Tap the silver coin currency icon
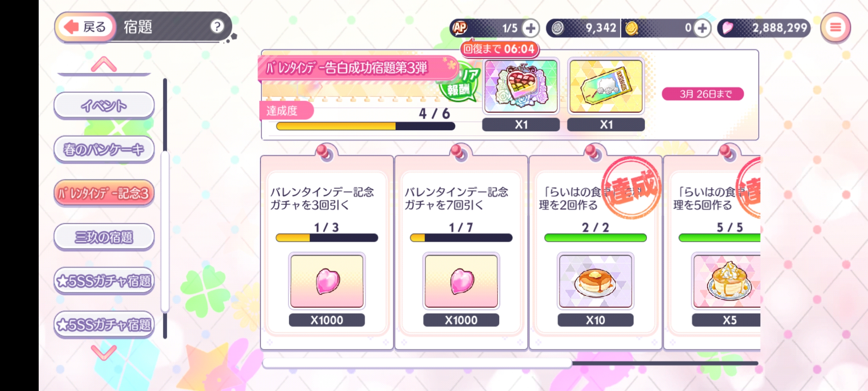Image resolution: width=868 pixels, height=391 pixels. (557, 28)
